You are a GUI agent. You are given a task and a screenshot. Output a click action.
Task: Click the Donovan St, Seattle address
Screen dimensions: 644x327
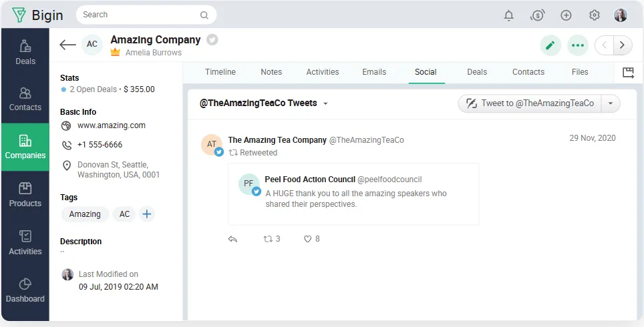click(118, 170)
